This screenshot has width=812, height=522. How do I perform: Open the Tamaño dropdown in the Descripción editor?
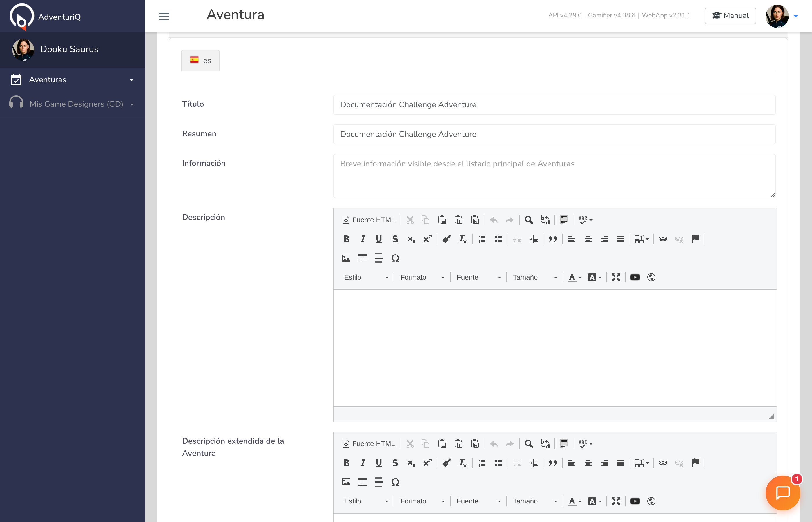click(x=535, y=277)
